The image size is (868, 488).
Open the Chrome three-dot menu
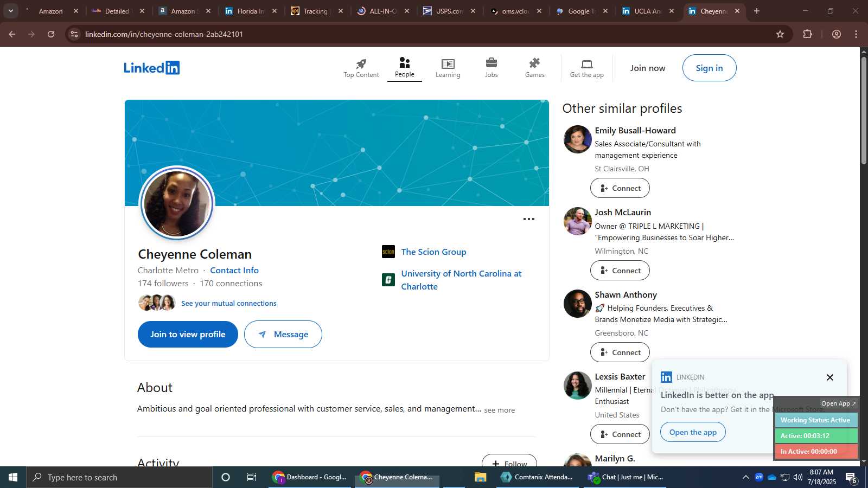point(856,34)
